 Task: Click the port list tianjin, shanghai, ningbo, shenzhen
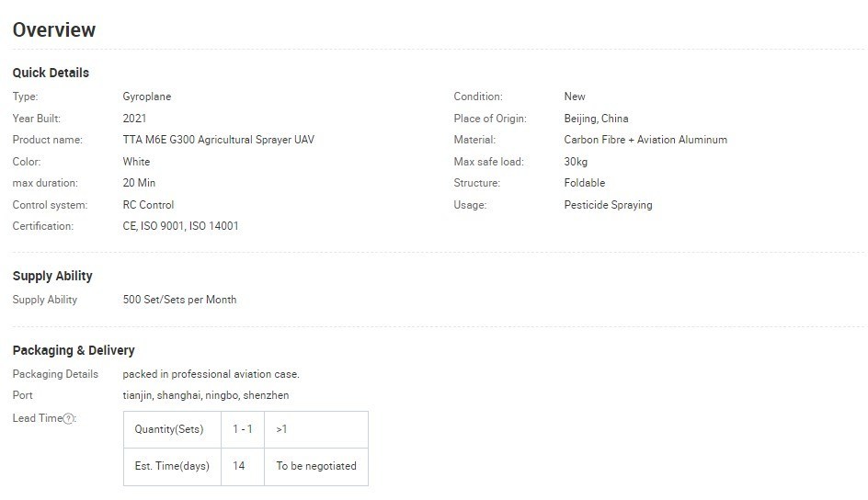(206, 395)
